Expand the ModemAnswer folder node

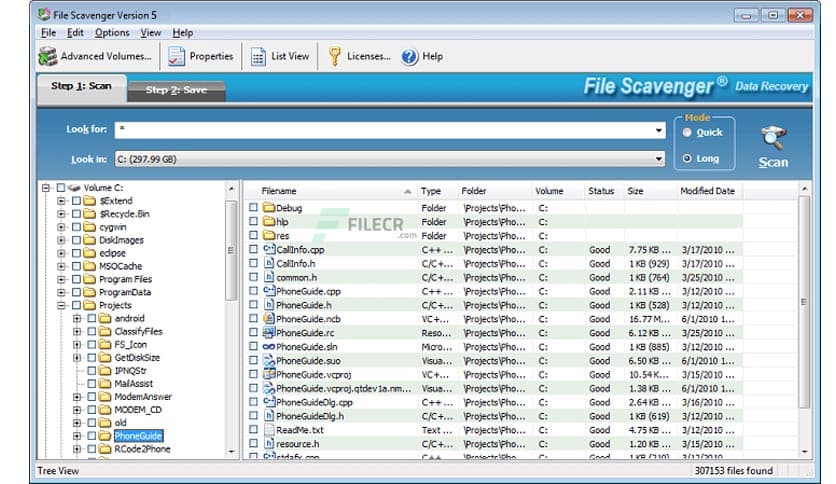tap(77, 397)
